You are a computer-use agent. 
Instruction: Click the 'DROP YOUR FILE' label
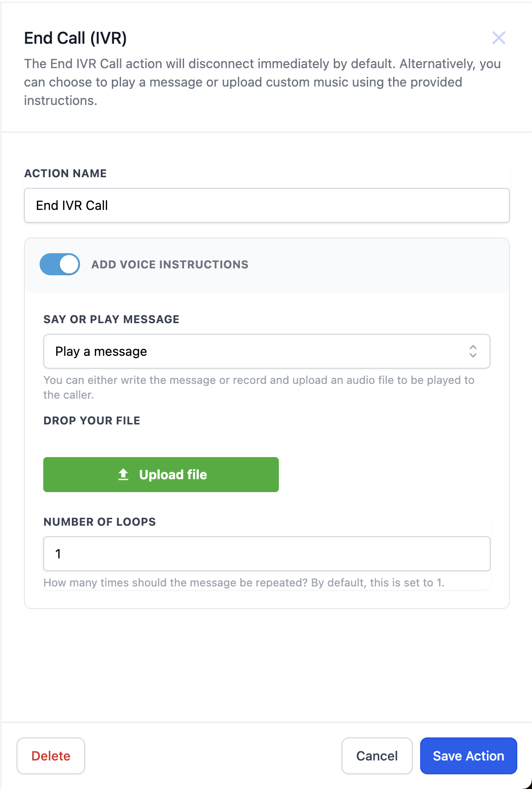[x=92, y=421]
